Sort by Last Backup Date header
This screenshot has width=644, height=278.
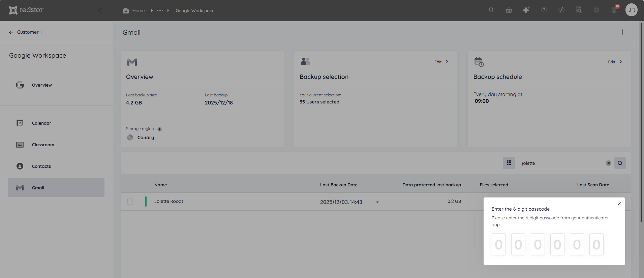click(339, 185)
